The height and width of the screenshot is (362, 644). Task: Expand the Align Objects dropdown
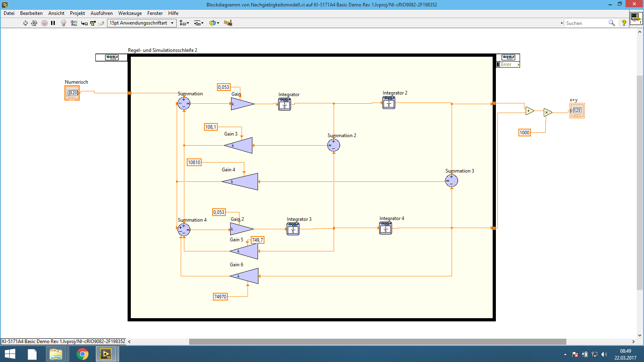pos(184,23)
